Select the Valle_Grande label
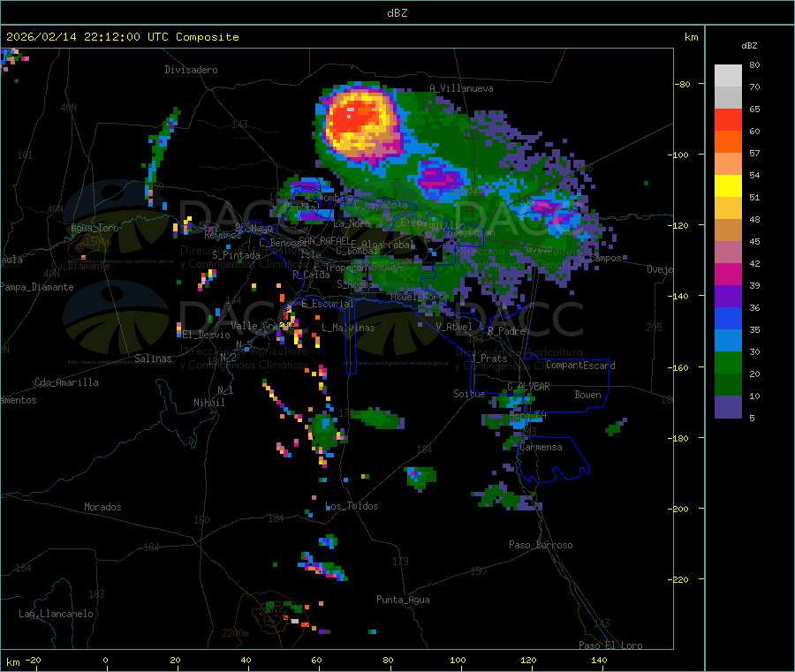This screenshot has width=795, height=672. coord(261,325)
